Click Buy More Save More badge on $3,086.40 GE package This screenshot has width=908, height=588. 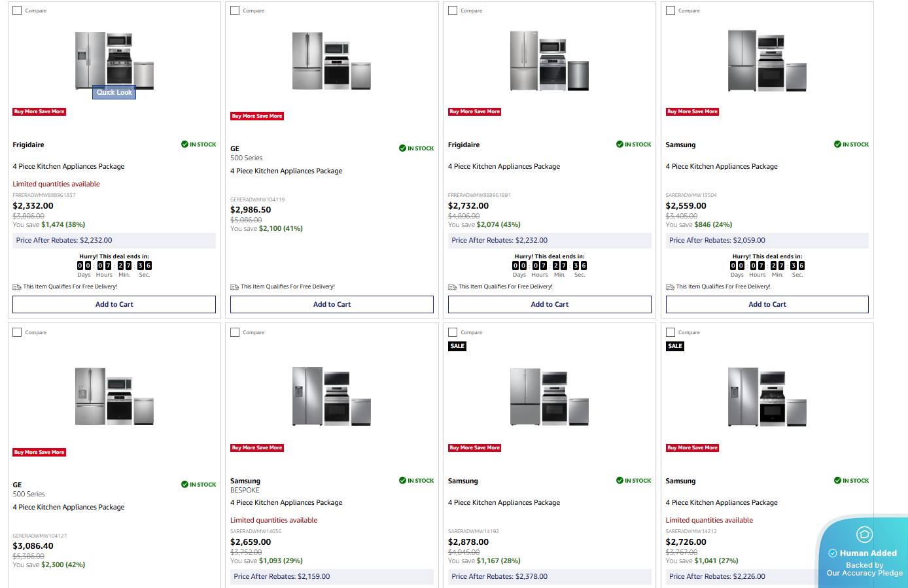coord(39,452)
